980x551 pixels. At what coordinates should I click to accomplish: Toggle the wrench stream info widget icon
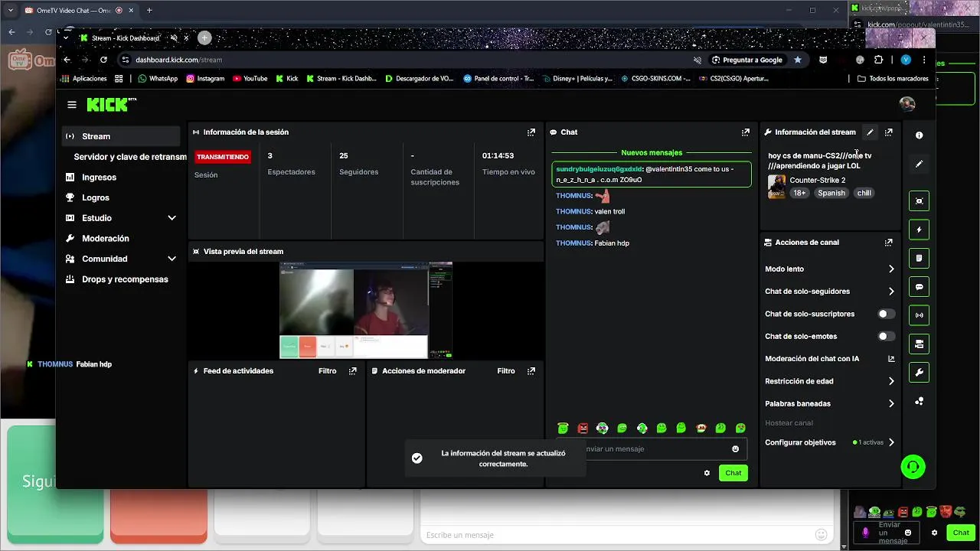919,373
